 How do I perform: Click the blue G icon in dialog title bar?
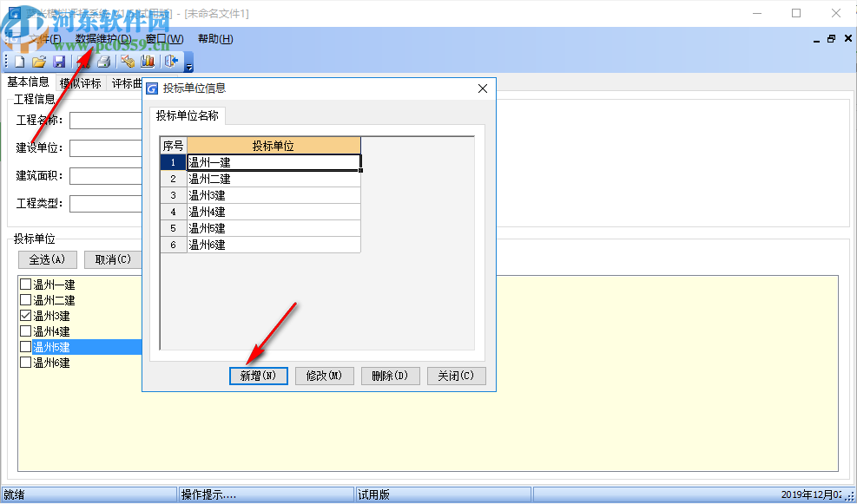click(x=152, y=88)
